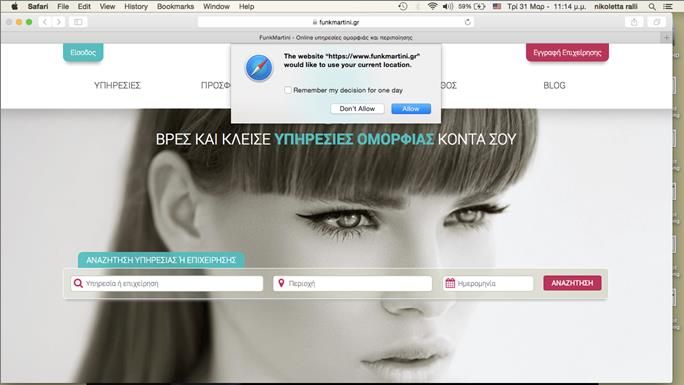Reload the funkmartini.gr page

click(468, 22)
